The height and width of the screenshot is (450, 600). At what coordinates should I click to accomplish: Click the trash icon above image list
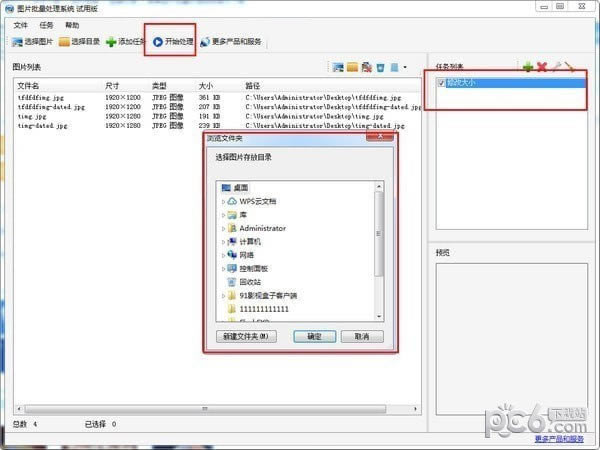tap(380, 68)
